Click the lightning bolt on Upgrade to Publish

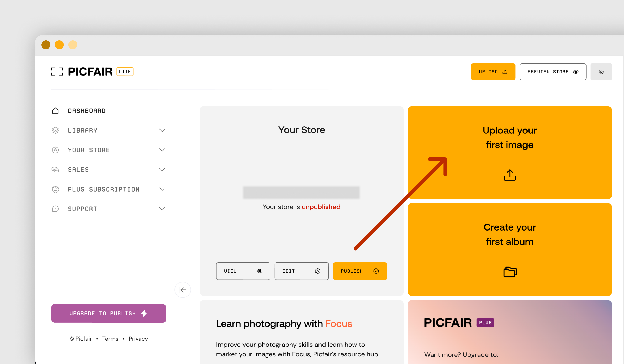pyautogui.click(x=144, y=313)
